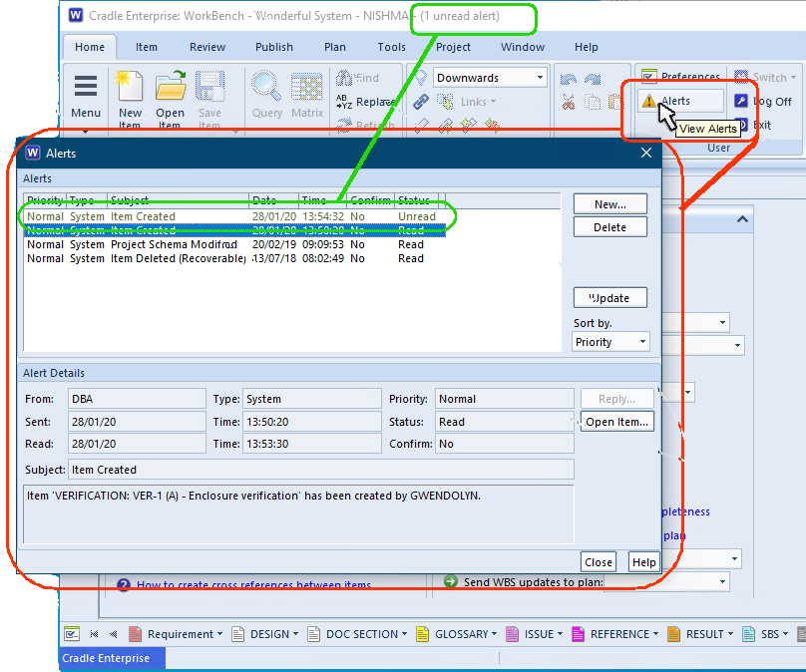Delete the selected alert
This screenshot has height=672, width=806.
[x=610, y=227]
